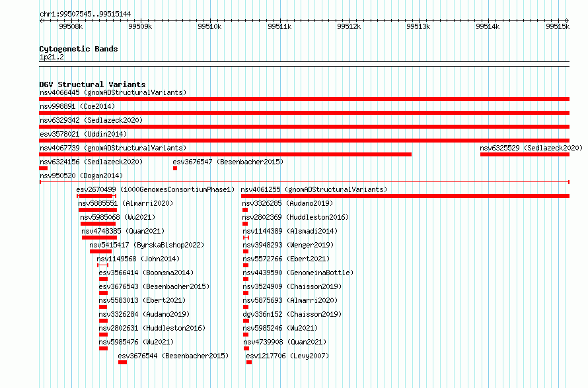
Task: Click nsv4739908 (Quan2021) label
Action: [285, 342]
